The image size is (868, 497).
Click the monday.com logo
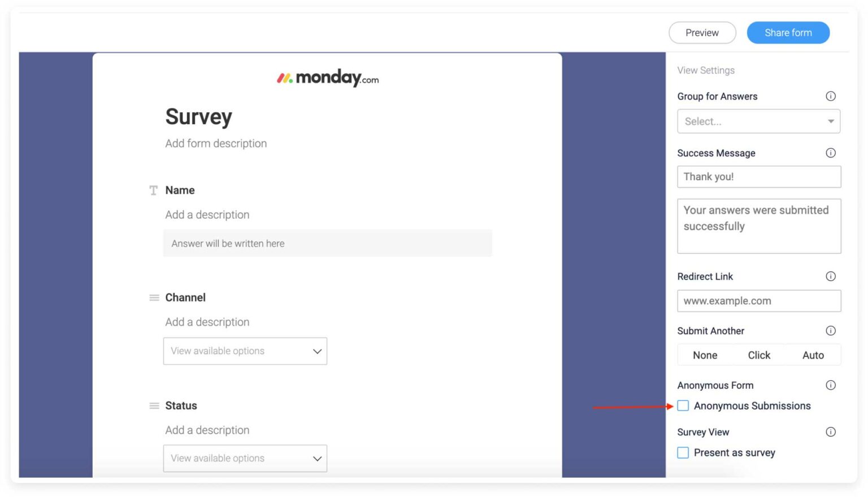pos(328,77)
